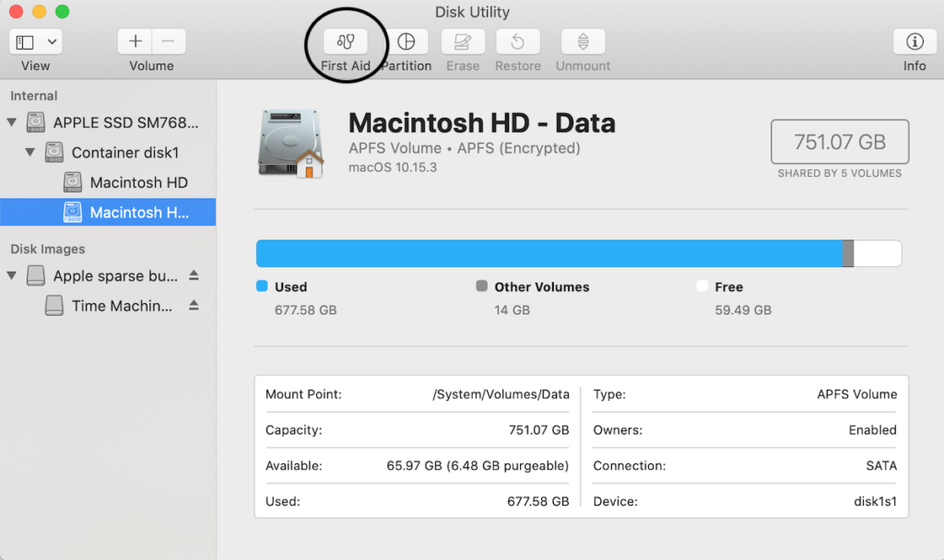Click the gray Other Volumes bar segment
Viewport: 944px width, 560px height.
point(848,253)
